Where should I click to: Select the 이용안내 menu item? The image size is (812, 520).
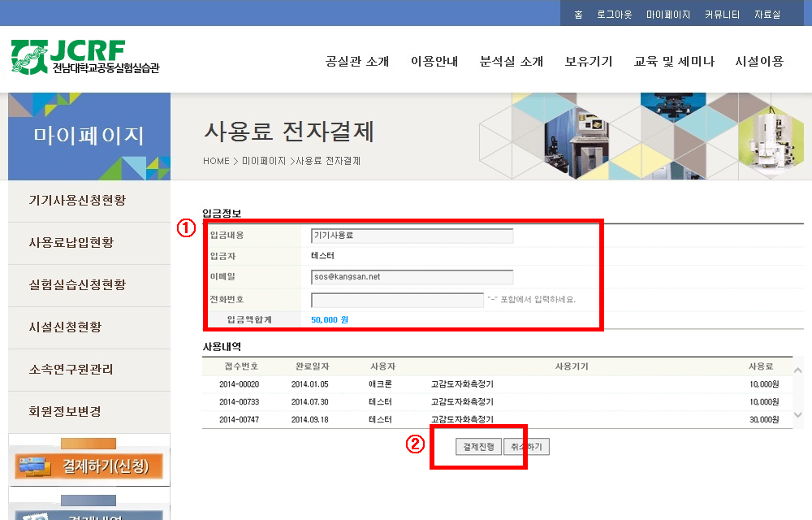434,62
